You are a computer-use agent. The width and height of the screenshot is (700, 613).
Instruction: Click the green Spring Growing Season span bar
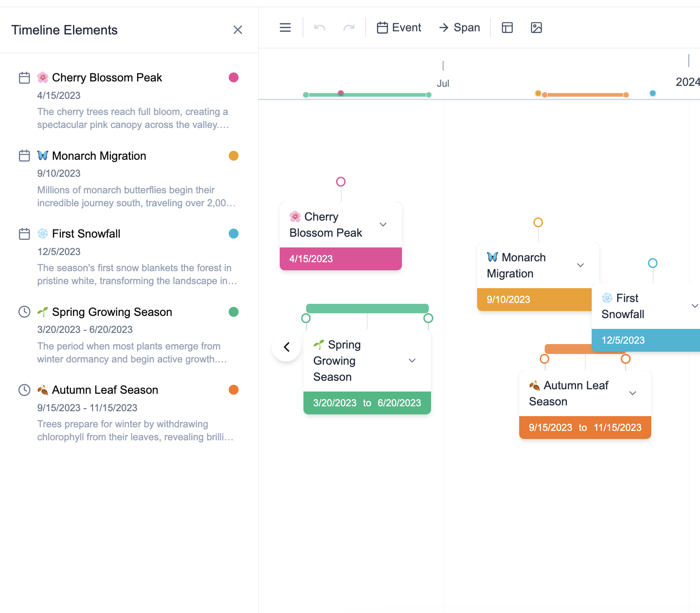tap(367, 308)
